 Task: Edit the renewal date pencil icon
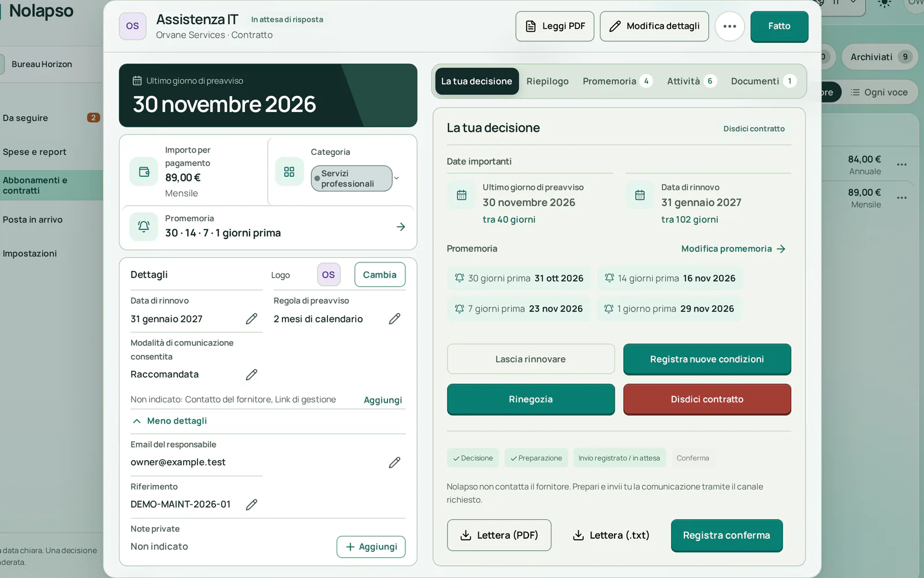click(252, 319)
